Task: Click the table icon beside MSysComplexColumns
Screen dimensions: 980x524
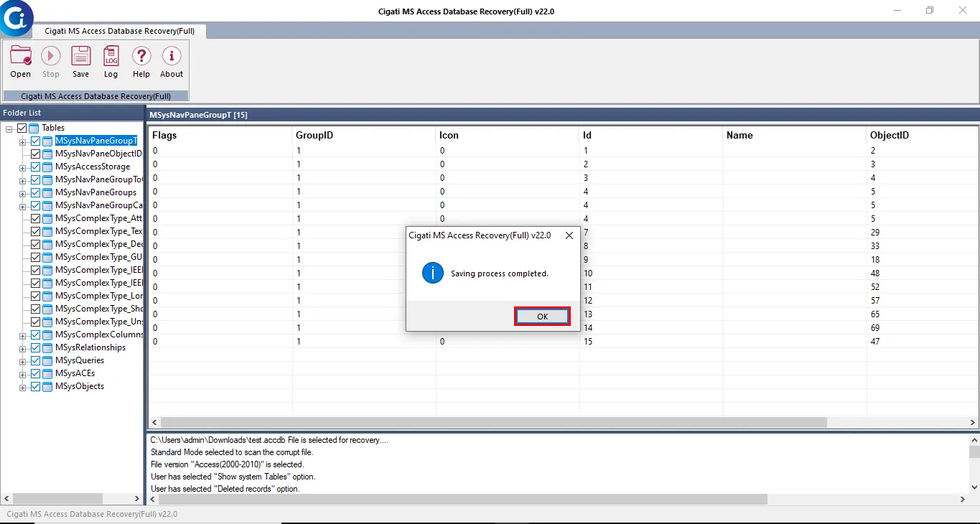Action: point(47,334)
